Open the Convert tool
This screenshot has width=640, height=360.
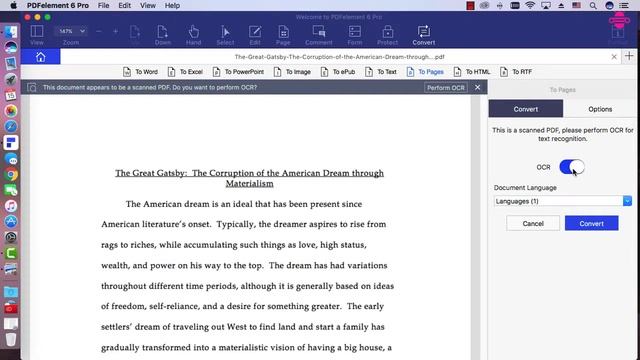click(424, 35)
